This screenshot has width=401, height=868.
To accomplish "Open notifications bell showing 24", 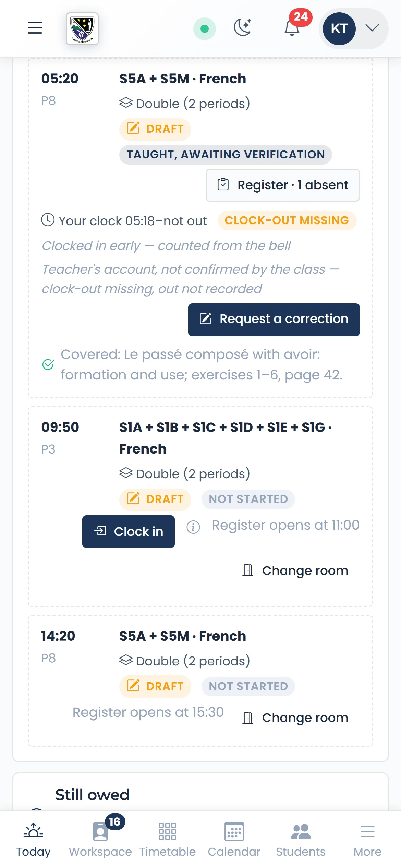I will click(x=292, y=28).
